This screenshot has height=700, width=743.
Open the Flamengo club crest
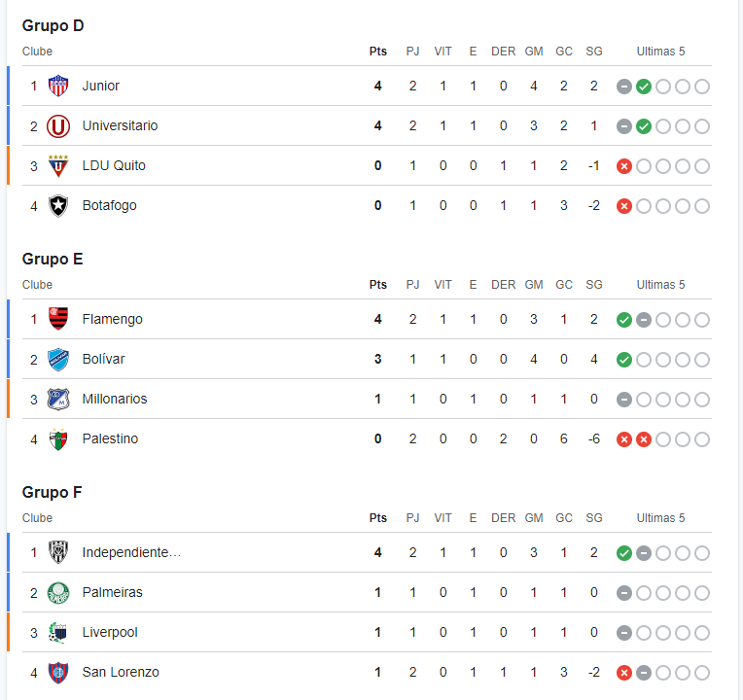click(58, 319)
